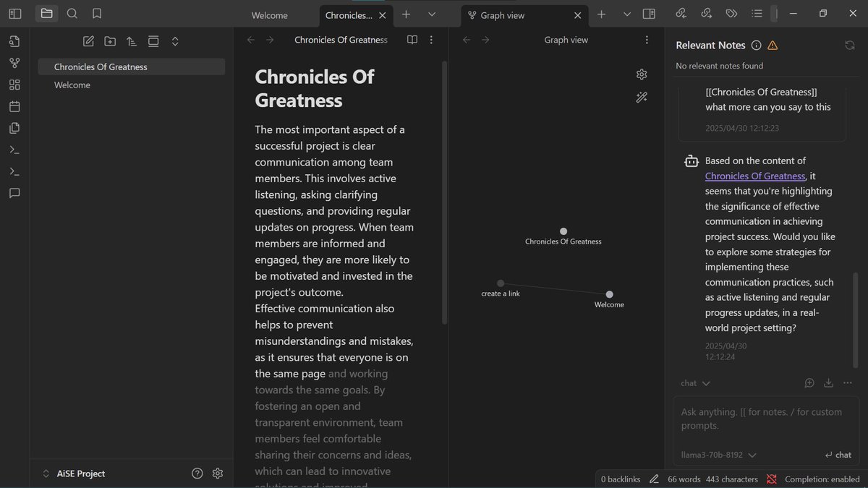Create a new note in explorer

88,41
